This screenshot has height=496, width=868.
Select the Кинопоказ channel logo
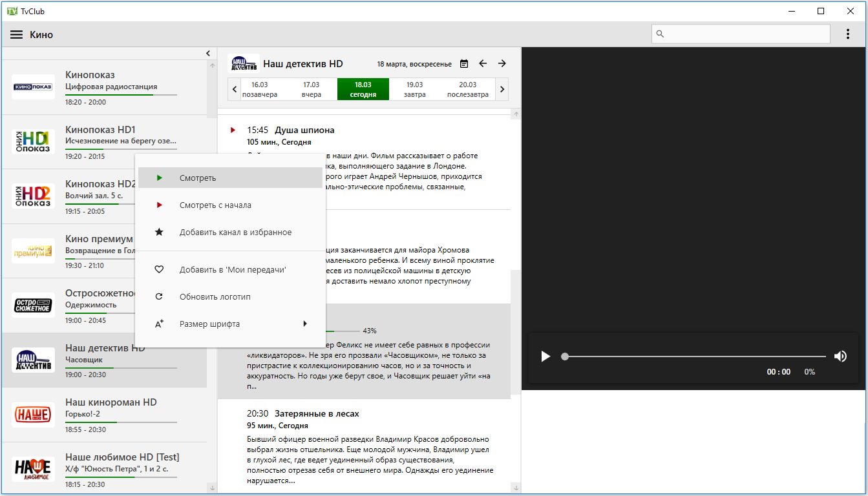[33, 87]
